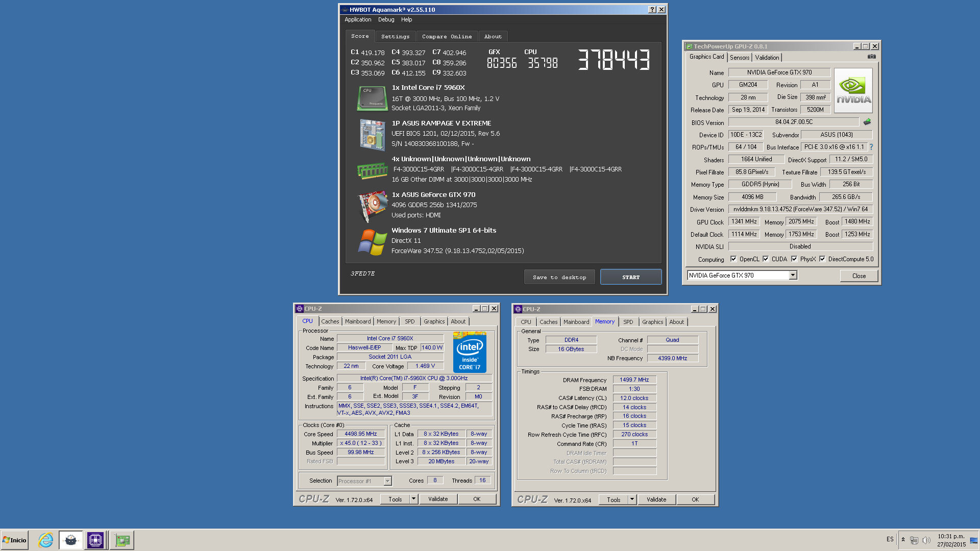
Task: Toggle the PhysX checkbox in GPU-Z
Action: pyautogui.click(x=794, y=259)
